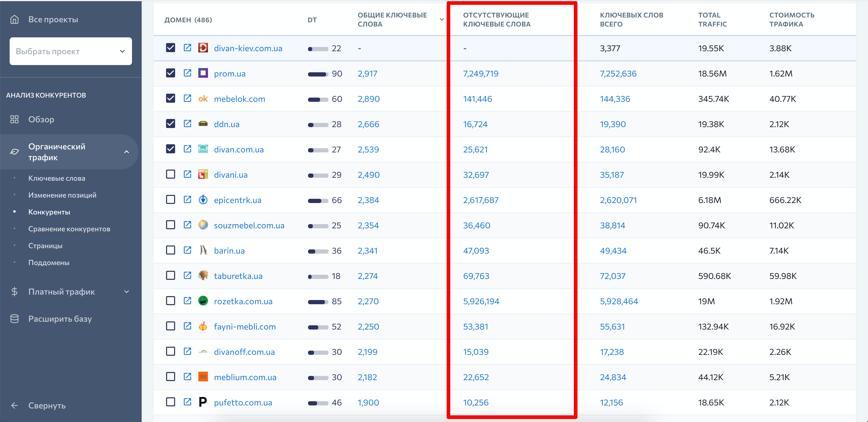Click prom.ua missing keywords 7,249,719
The image size is (868, 422).
(x=481, y=73)
